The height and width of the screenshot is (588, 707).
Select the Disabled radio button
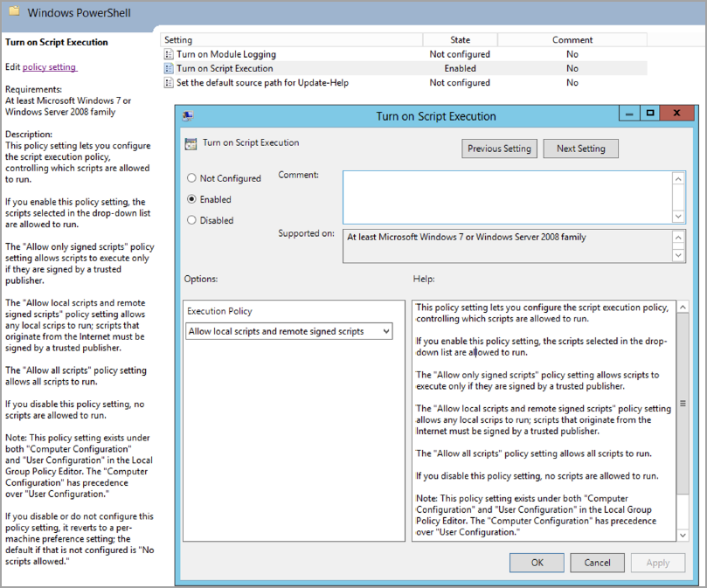191,220
